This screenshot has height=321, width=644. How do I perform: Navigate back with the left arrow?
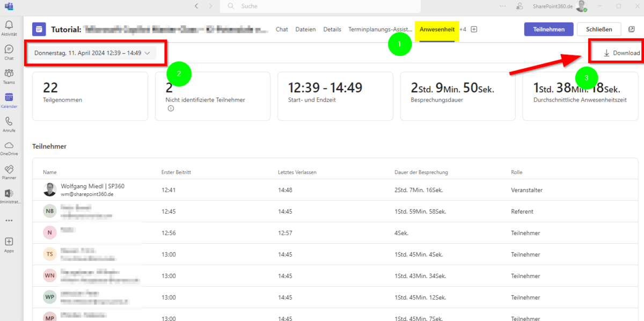tap(196, 6)
